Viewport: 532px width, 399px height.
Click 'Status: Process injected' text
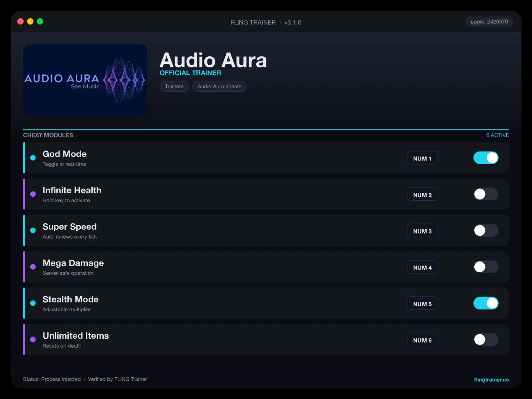52,379
